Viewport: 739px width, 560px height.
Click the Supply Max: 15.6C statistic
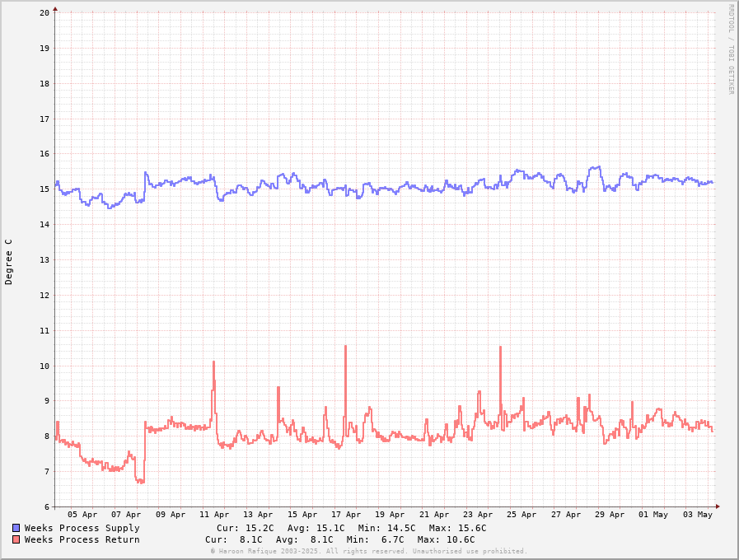[451, 528]
